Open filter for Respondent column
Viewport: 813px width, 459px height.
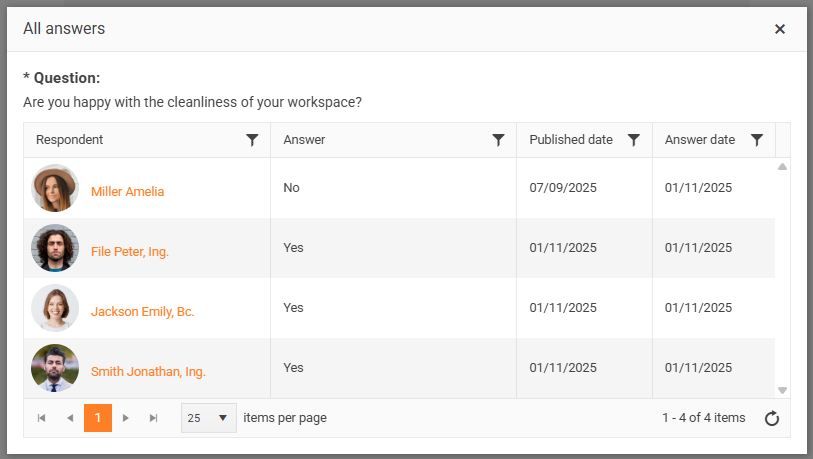[x=252, y=140]
